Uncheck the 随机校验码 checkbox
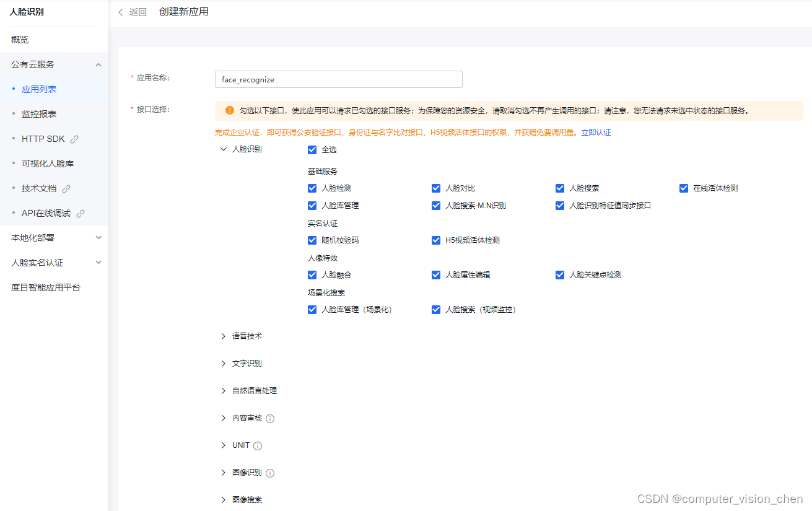This screenshot has width=812, height=511. (x=312, y=240)
